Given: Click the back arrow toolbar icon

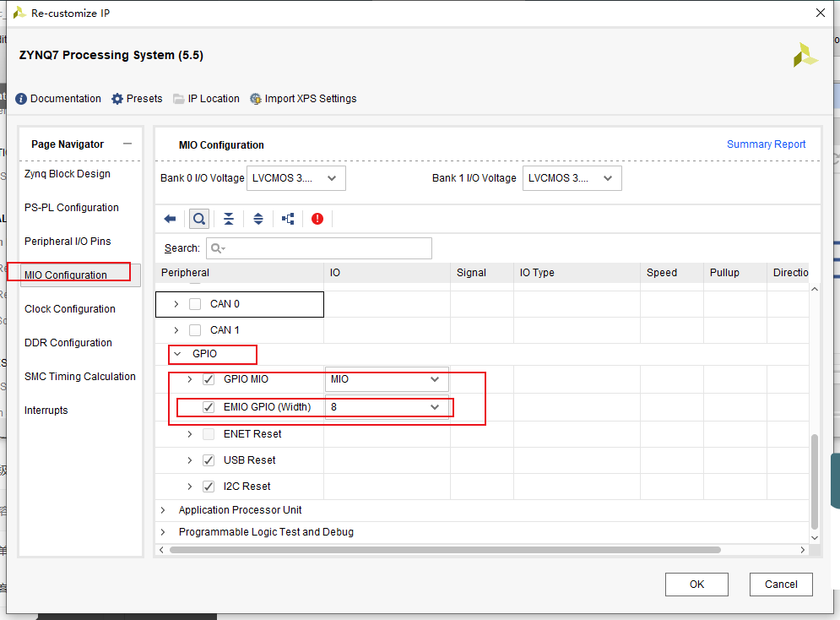Looking at the screenshot, I should point(170,219).
